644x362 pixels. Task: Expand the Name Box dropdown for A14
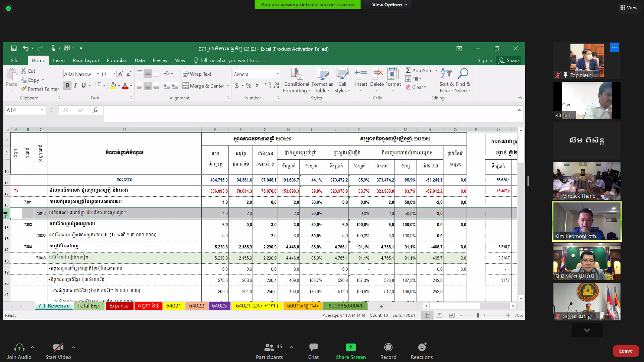[x=42, y=110]
